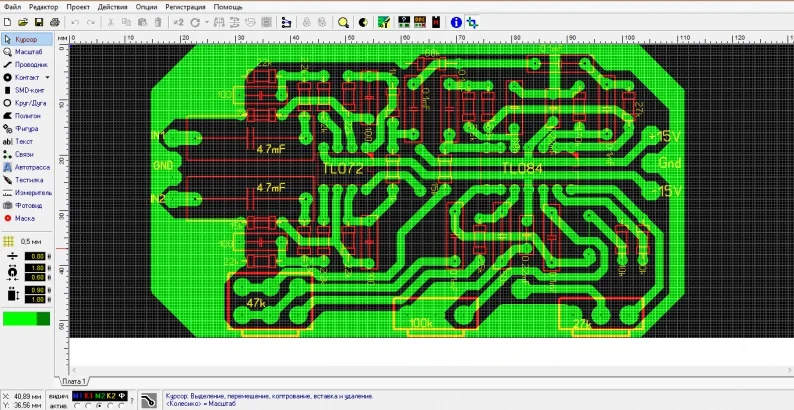Open the rotate angle dropdown arrow
The height and width of the screenshot is (410, 794).
[x=206, y=22]
